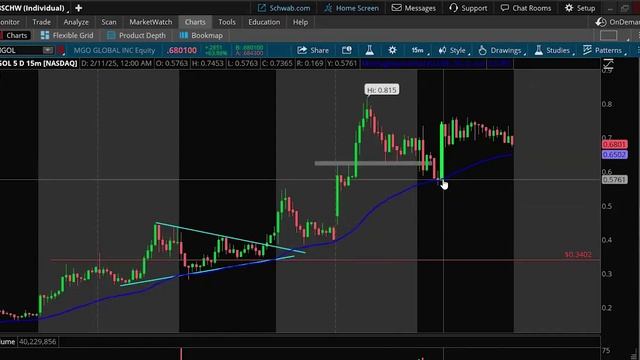The image size is (640, 360).
Task: Click the $0.3402 price level label
Action: pyautogui.click(x=578, y=254)
